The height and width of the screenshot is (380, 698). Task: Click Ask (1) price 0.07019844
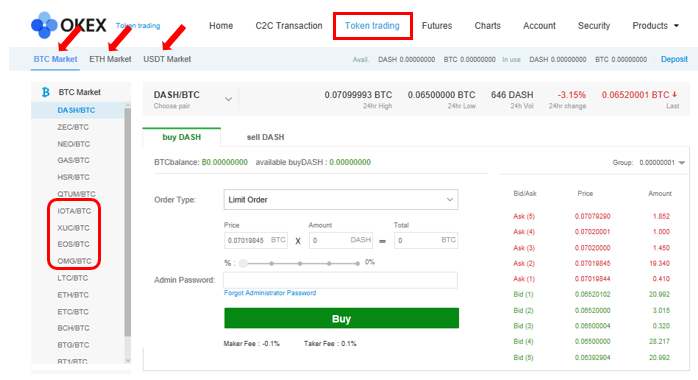(592, 279)
